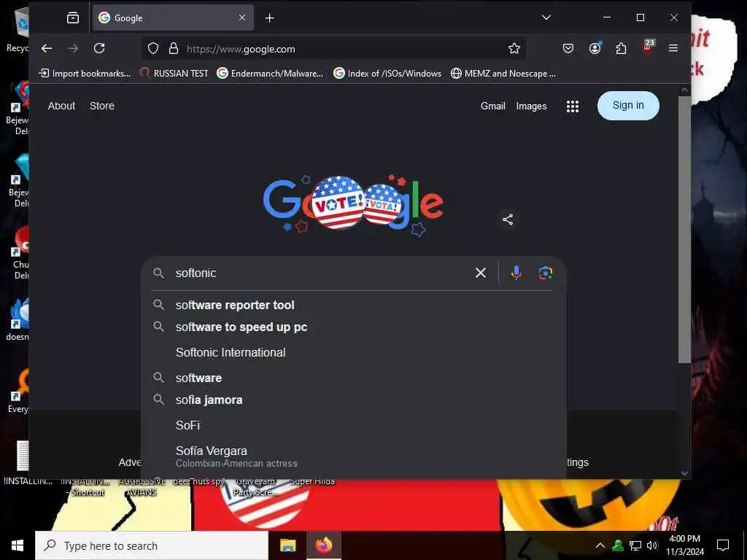Screen dimensions: 747x560
Task: Open the Gmail link
Action: (492, 106)
